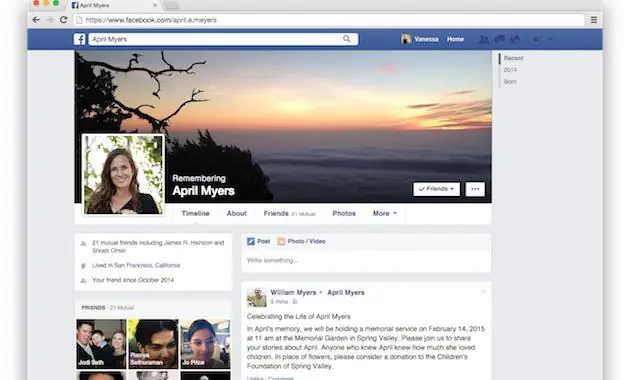Image resolution: width=630 pixels, height=380 pixels.
Task: Switch to the Timeline tab
Action: coord(195,213)
